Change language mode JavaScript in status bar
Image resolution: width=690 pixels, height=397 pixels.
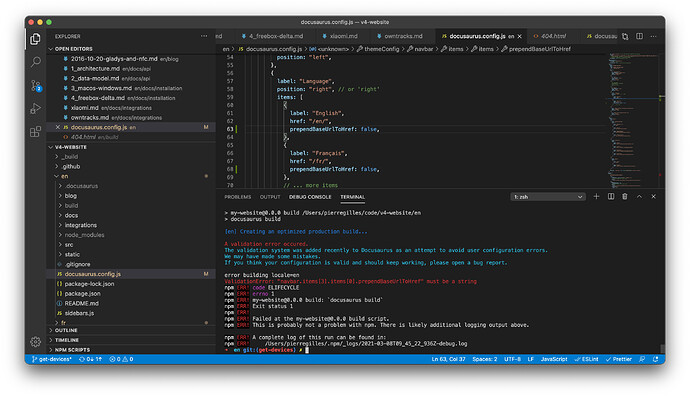(x=554, y=359)
